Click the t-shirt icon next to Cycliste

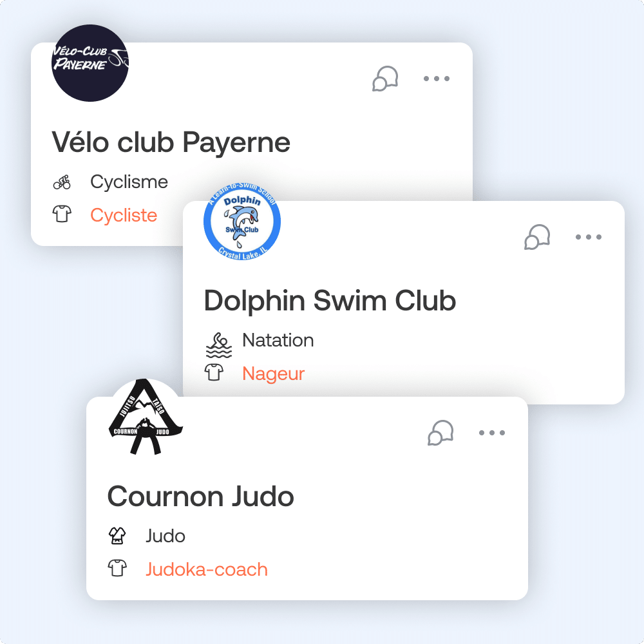tap(62, 214)
